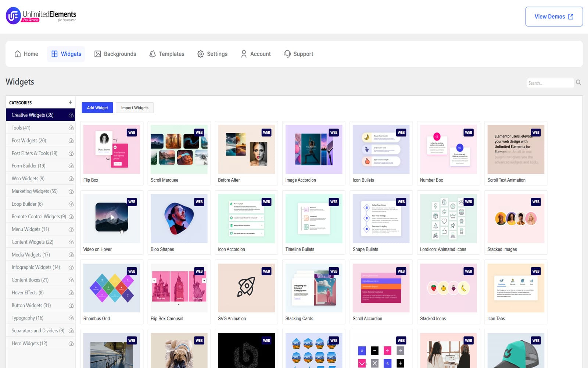The width and height of the screenshot is (588, 368).
Task: Click download icon beside Post Widgets (20)
Action: tap(71, 141)
